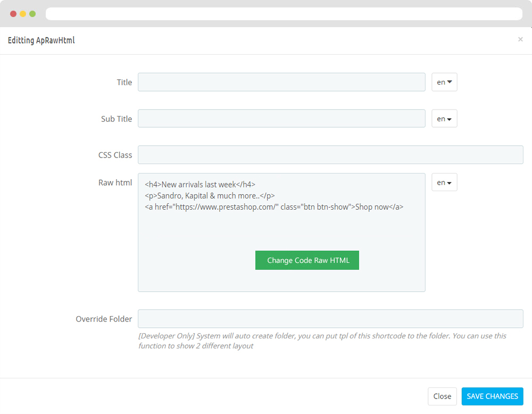Close the Editting ApRawHtml dialog with X
Viewport: 532px width, 414px height.
coord(520,39)
